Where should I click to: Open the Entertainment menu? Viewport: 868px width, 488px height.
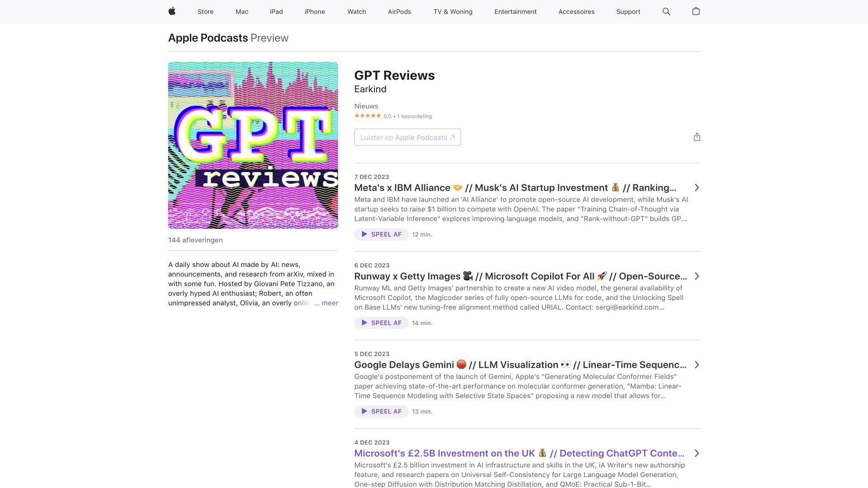click(515, 11)
